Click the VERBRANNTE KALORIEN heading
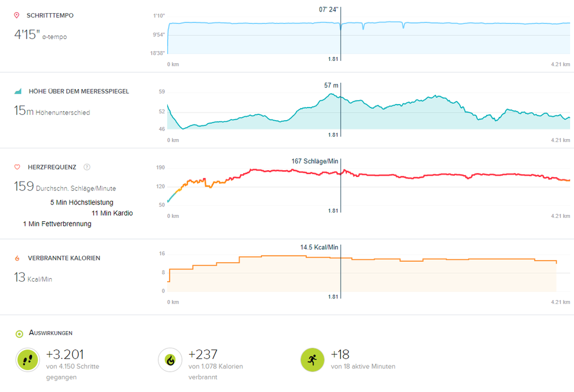This screenshot has height=392, width=574. tap(64, 258)
